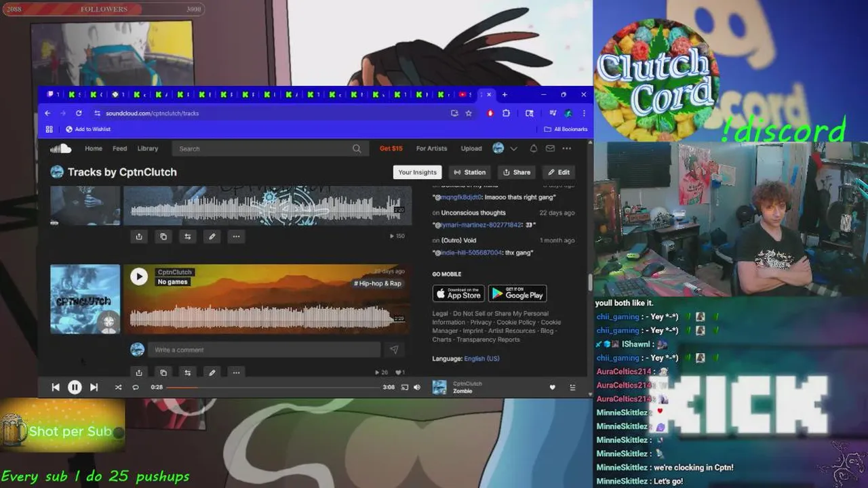Open the cast icon in the player bar
868x488 pixels.
click(x=405, y=387)
